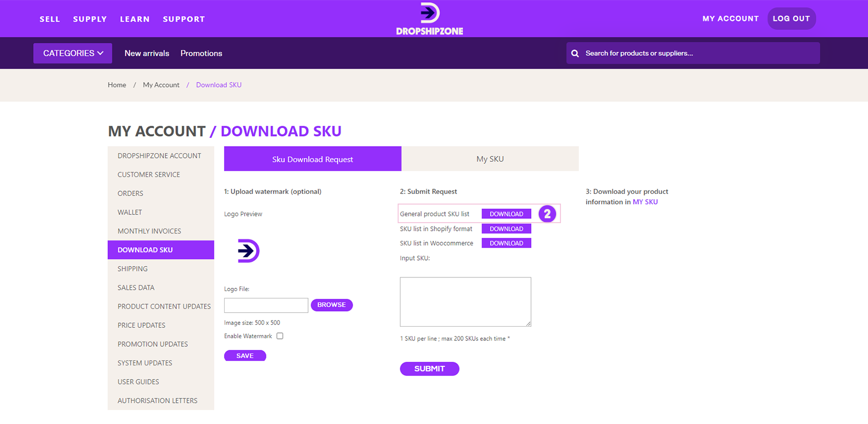Open Orders sidebar item
This screenshot has width=868, height=424.
pos(161,193)
